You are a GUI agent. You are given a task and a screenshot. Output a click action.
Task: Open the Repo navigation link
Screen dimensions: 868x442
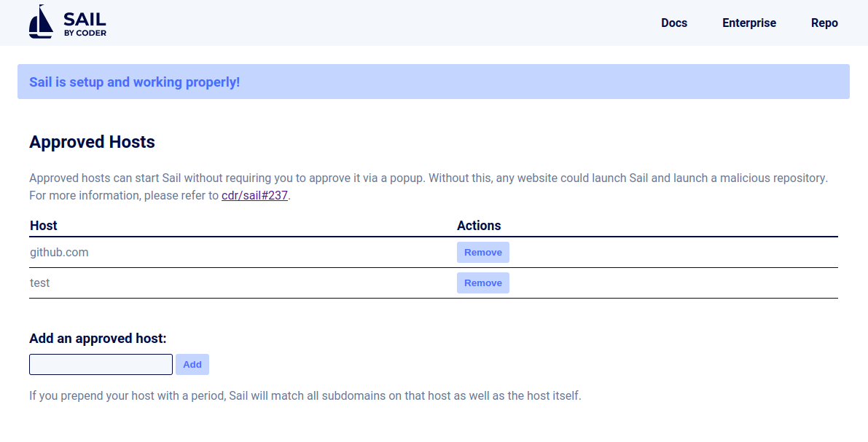824,23
